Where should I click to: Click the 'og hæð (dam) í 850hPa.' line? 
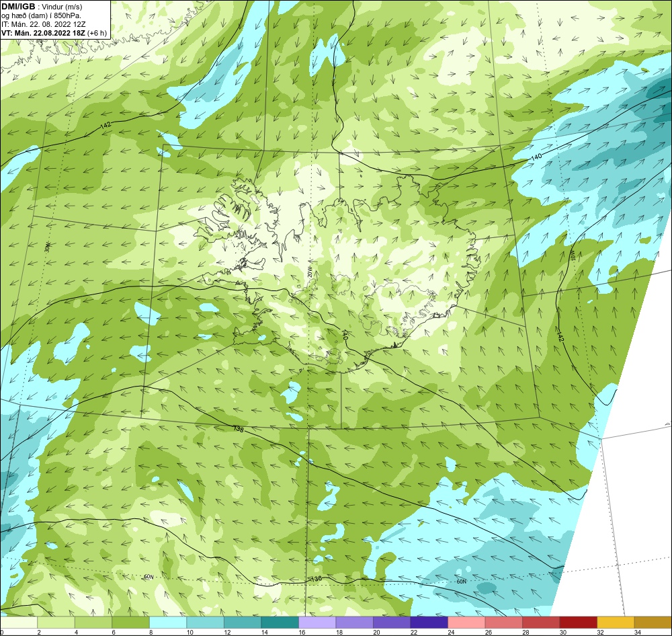pyautogui.click(x=41, y=16)
